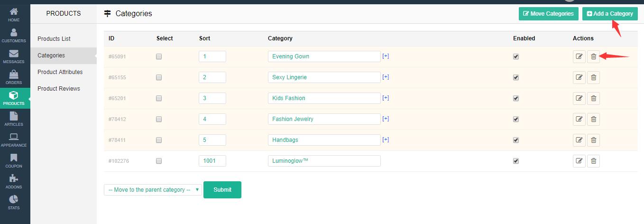The image size is (644, 224).
Task: Open Messages envelope icon
Action: pos(14,56)
